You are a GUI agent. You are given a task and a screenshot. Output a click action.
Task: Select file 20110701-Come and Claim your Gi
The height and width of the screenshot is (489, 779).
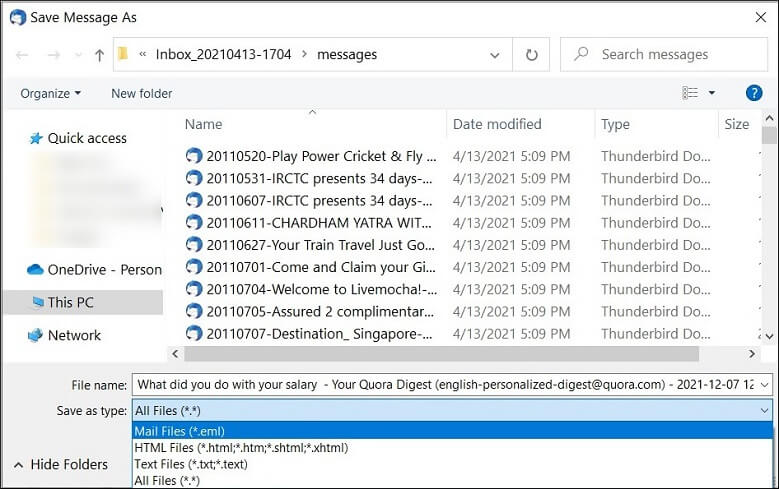[321, 267]
